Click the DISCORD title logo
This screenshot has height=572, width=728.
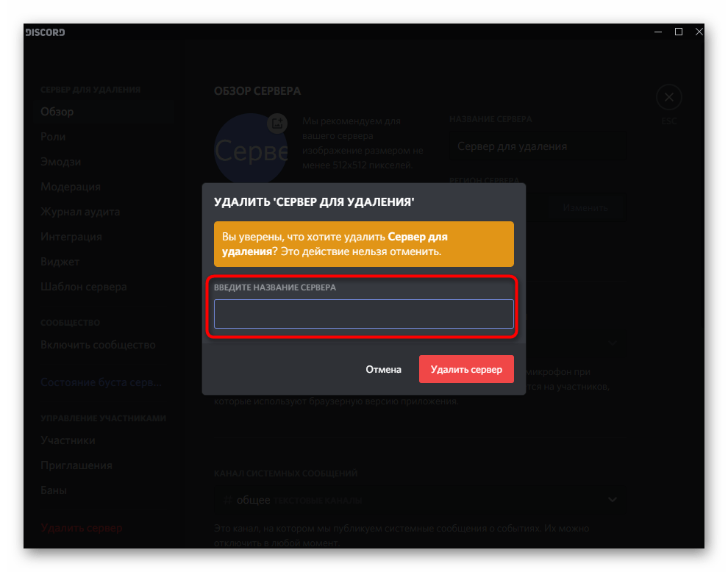pyautogui.click(x=45, y=32)
